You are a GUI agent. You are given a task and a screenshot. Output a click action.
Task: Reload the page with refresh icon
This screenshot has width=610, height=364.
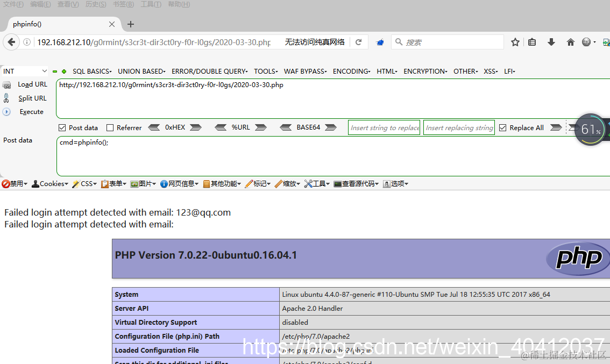point(359,42)
